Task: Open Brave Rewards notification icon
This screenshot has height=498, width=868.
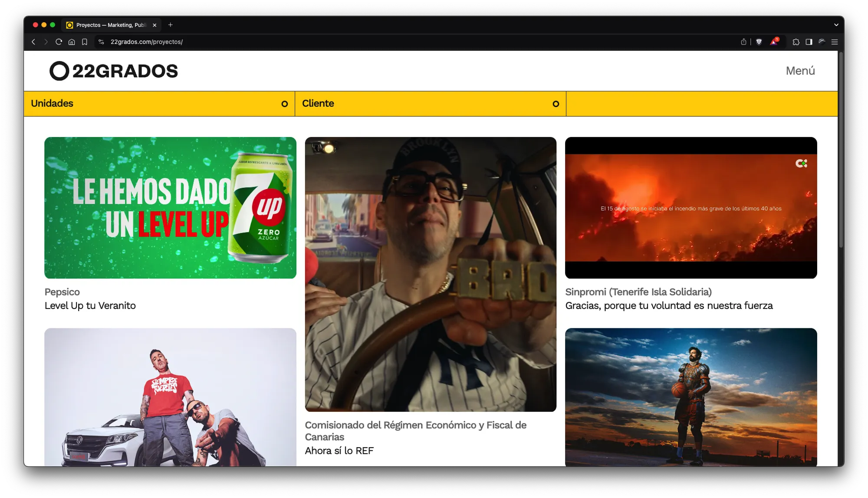Action: click(775, 42)
